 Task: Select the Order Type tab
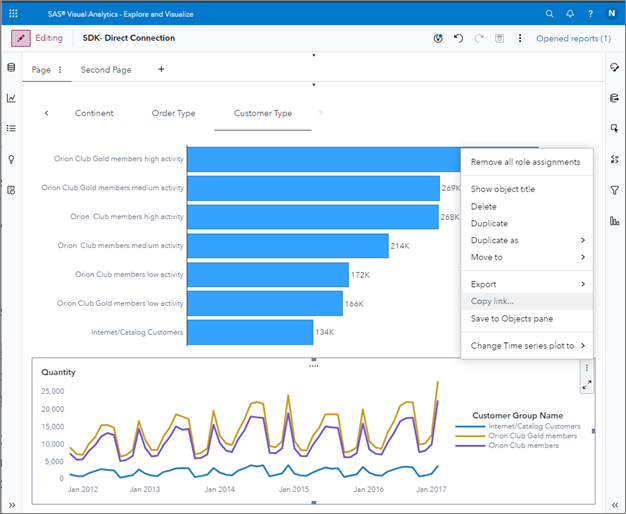click(x=173, y=113)
